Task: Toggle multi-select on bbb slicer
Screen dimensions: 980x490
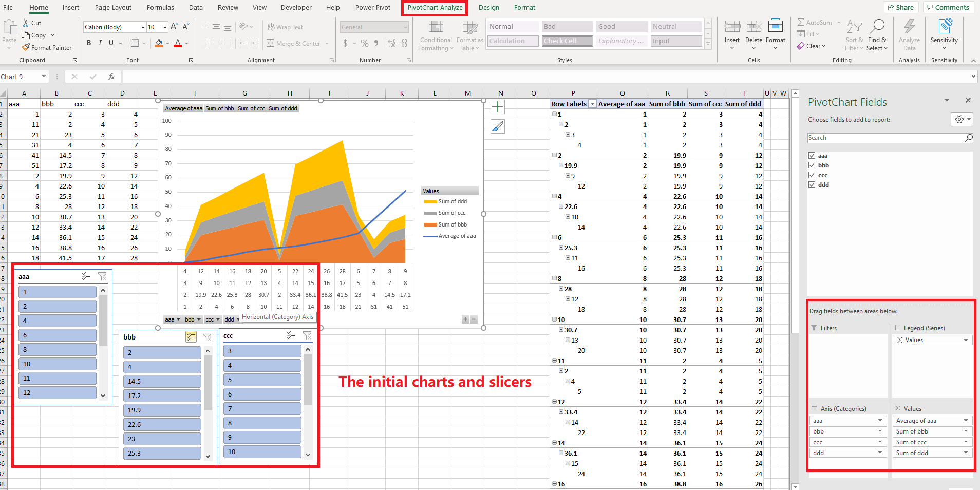Action: tap(191, 337)
